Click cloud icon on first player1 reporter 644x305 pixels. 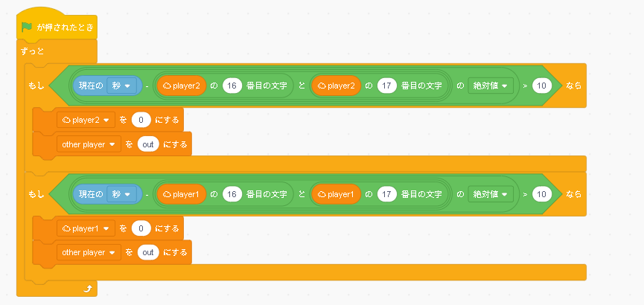coord(168,194)
